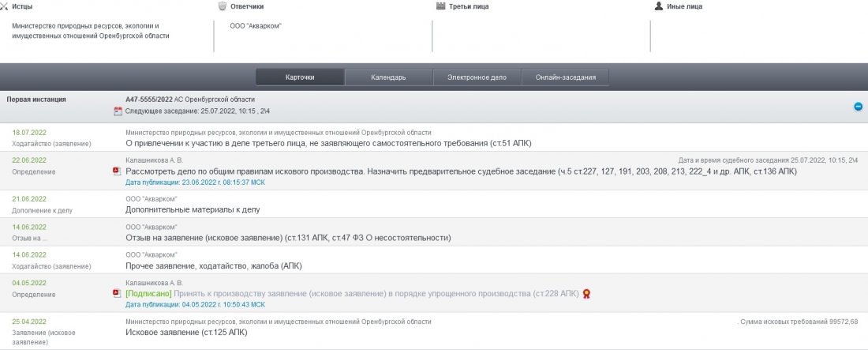Open 'Рассмотреть дело по общим правилам' ruling
868x350 pixels.
[x=461, y=171]
